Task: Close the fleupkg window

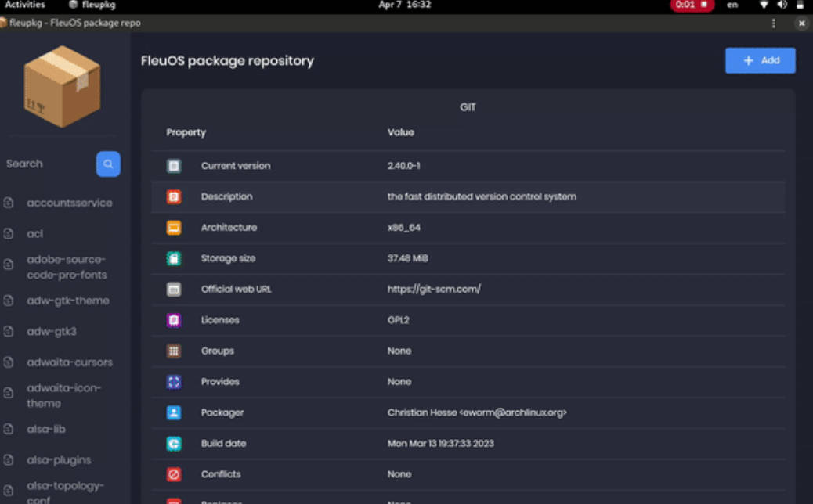Action: click(x=801, y=23)
